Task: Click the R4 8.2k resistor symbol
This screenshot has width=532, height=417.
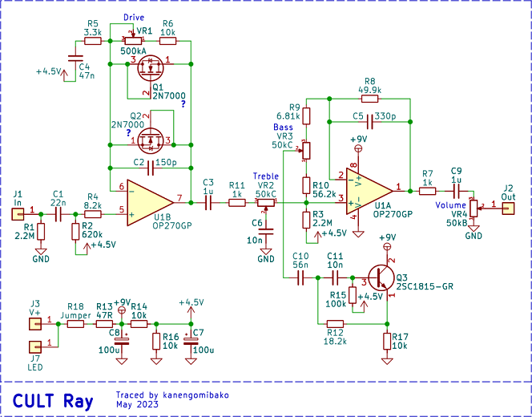Action: (x=93, y=214)
